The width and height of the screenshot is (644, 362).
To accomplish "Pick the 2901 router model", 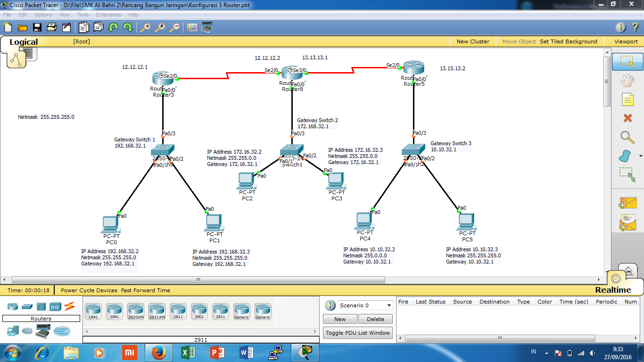I will (x=199, y=312).
